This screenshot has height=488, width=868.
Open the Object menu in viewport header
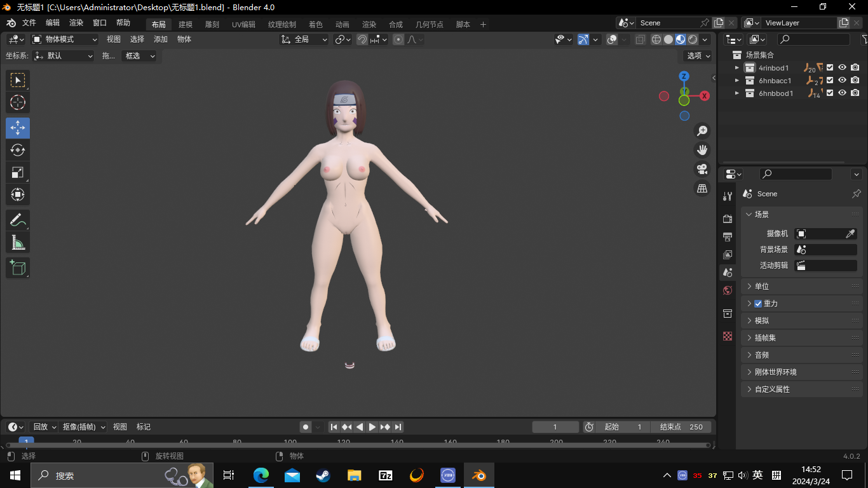[184, 39]
